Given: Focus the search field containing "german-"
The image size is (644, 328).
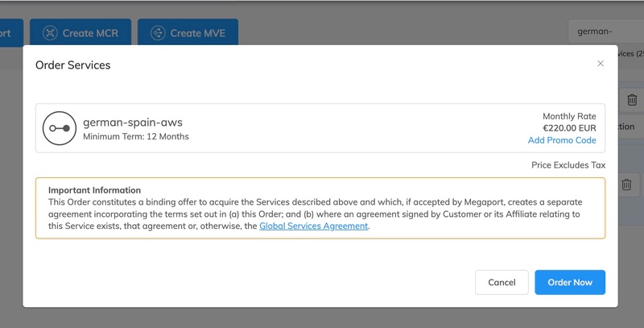Looking at the screenshot, I should (x=605, y=31).
